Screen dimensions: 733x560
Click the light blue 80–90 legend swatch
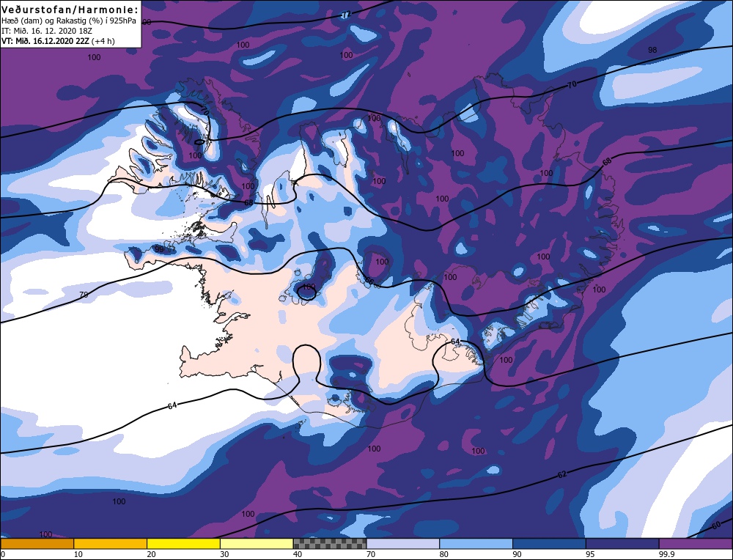(476, 543)
